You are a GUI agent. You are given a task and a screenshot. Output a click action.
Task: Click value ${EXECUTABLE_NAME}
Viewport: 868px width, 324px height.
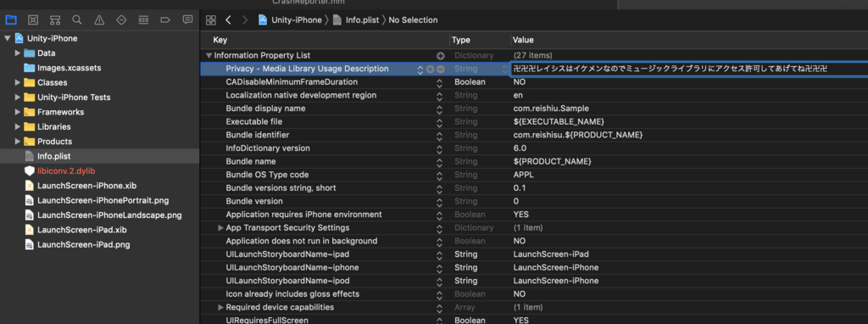[x=559, y=122]
